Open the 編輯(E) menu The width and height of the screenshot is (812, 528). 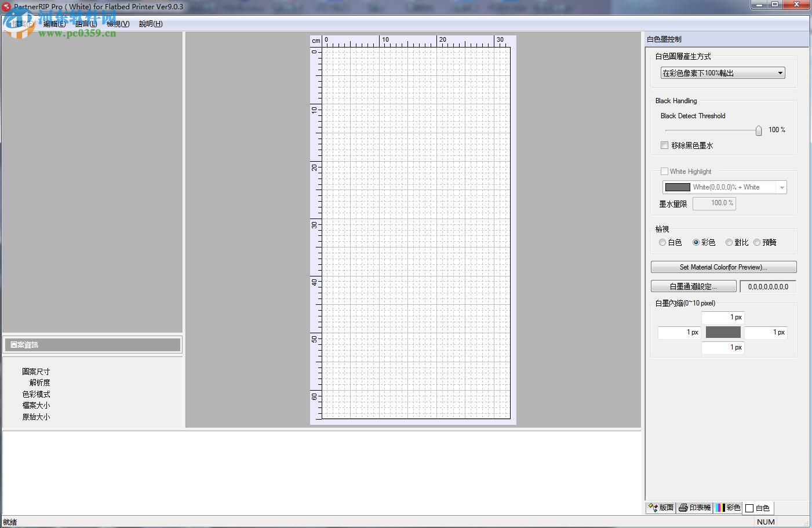click(54, 24)
